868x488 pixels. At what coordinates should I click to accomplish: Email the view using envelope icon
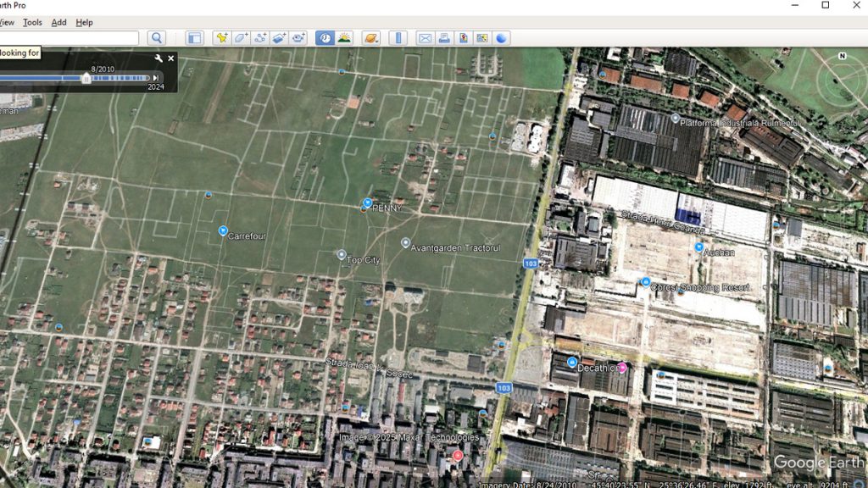tap(425, 37)
